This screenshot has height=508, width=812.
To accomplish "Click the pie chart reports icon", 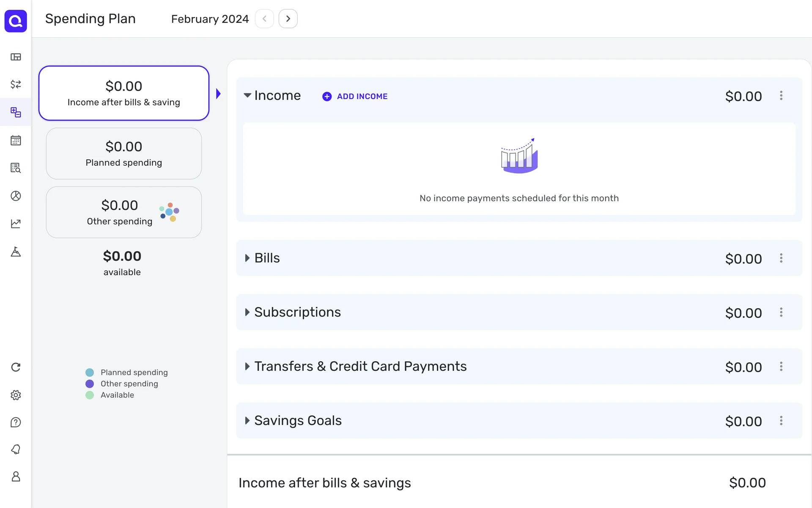I will 16,196.
